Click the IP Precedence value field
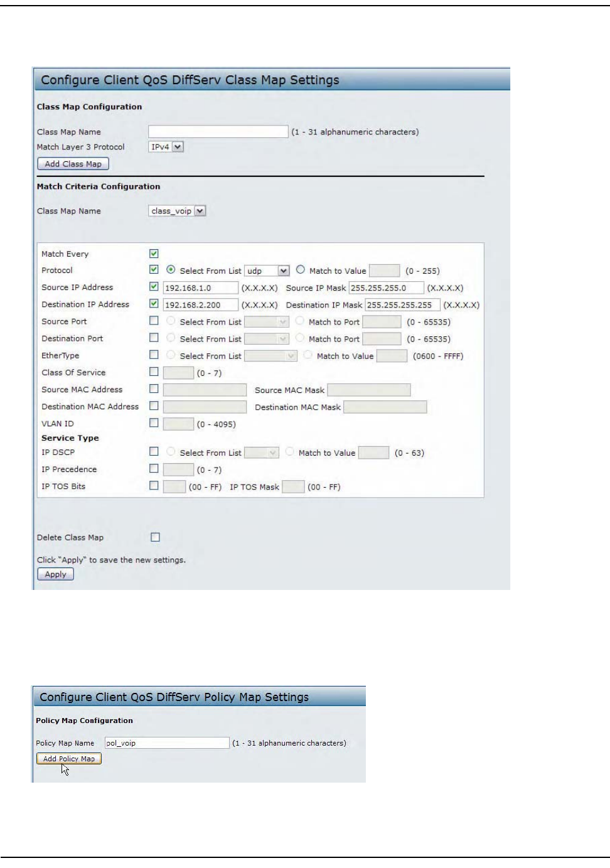The width and height of the screenshot is (610, 868). [178, 469]
